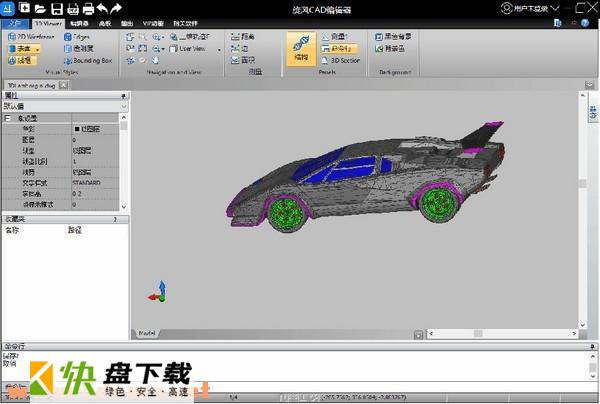Open the fifth ribbon tab
The width and height of the screenshot is (600, 404).
click(127, 24)
